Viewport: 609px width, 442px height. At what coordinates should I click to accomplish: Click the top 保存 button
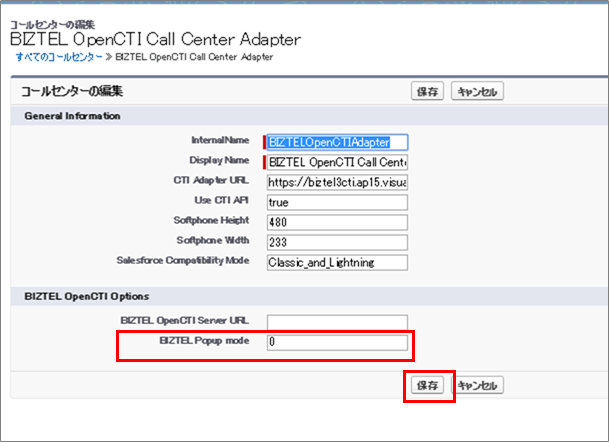coord(427,91)
